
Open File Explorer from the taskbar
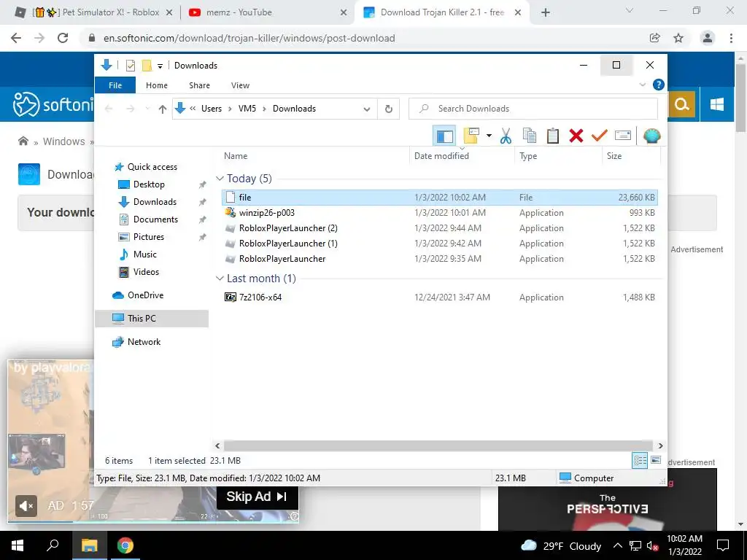pyautogui.click(x=89, y=545)
